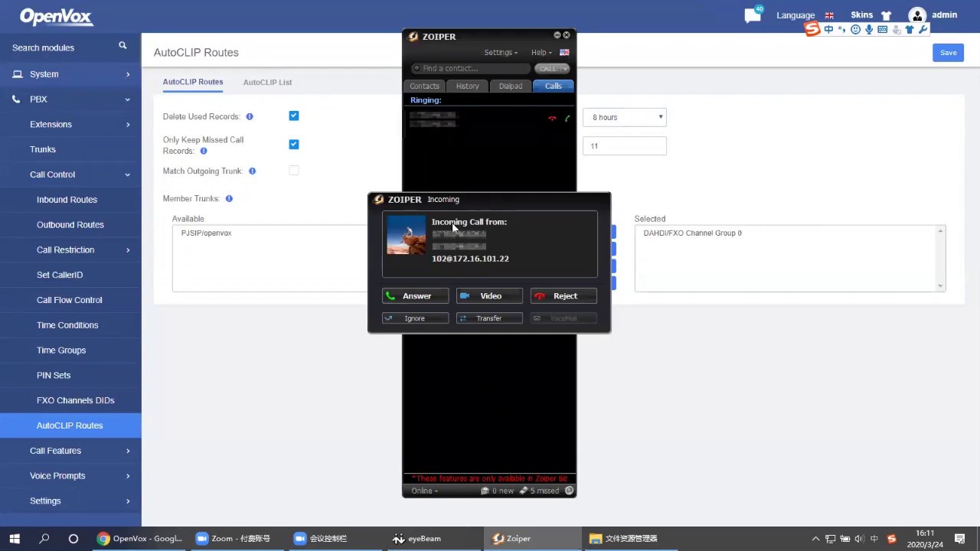980x551 pixels.
Task: Open Zoiper Settings dropdown menu
Action: pyautogui.click(x=501, y=53)
